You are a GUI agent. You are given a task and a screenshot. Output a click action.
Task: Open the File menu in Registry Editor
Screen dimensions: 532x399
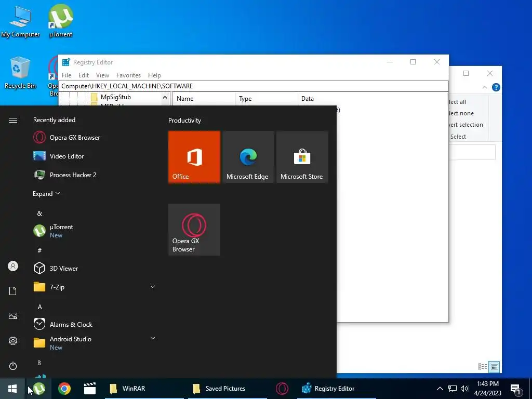click(x=66, y=75)
